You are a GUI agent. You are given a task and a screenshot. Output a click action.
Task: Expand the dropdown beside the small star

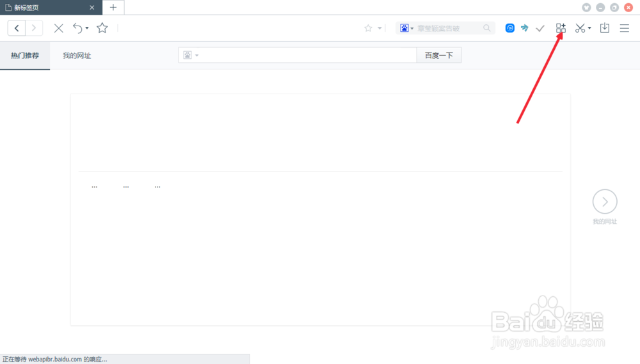tap(380, 28)
